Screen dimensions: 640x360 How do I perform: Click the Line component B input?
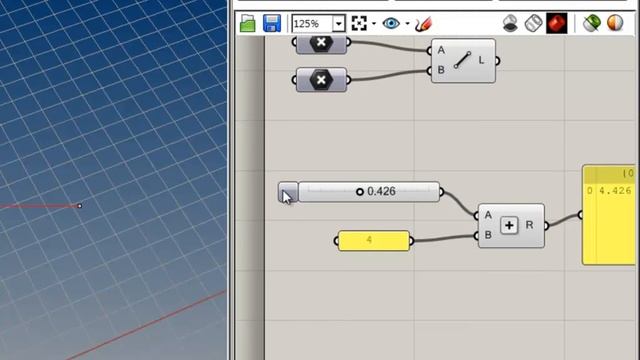click(x=441, y=70)
